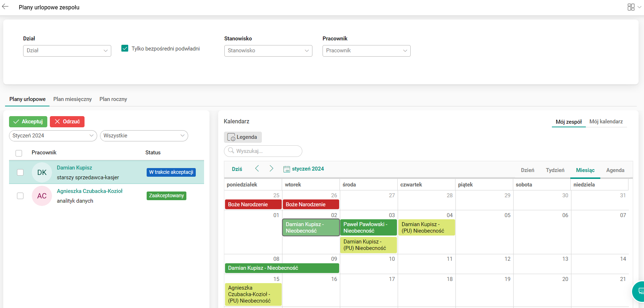The image size is (644, 308).
Task: Click the DK avatar for Damian Kupisz
Action: point(42,172)
